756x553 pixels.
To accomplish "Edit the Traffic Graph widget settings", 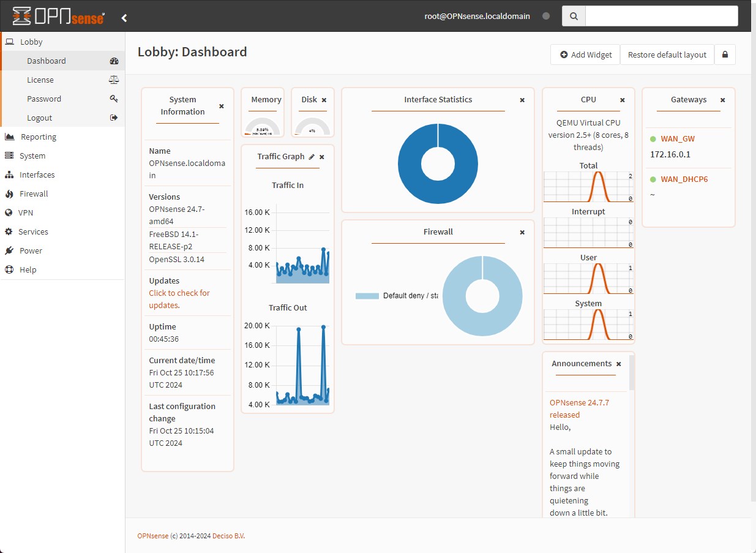I will [x=312, y=157].
